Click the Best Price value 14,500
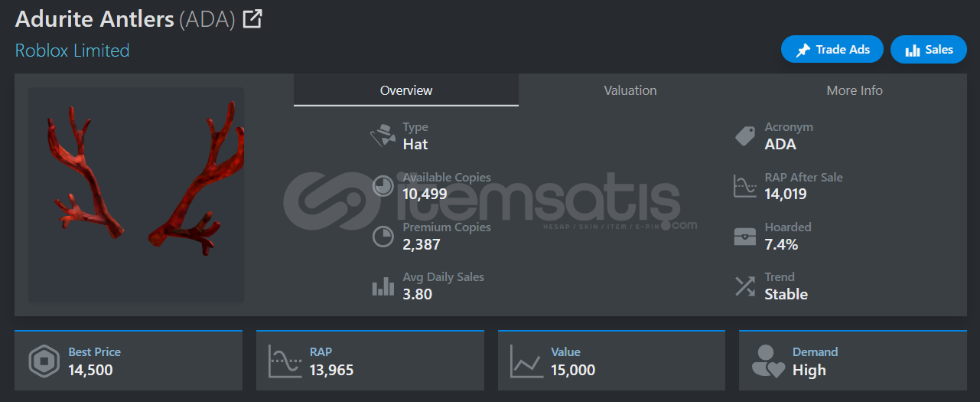This screenshot has width=980, height=402. [x=90, y=370]
